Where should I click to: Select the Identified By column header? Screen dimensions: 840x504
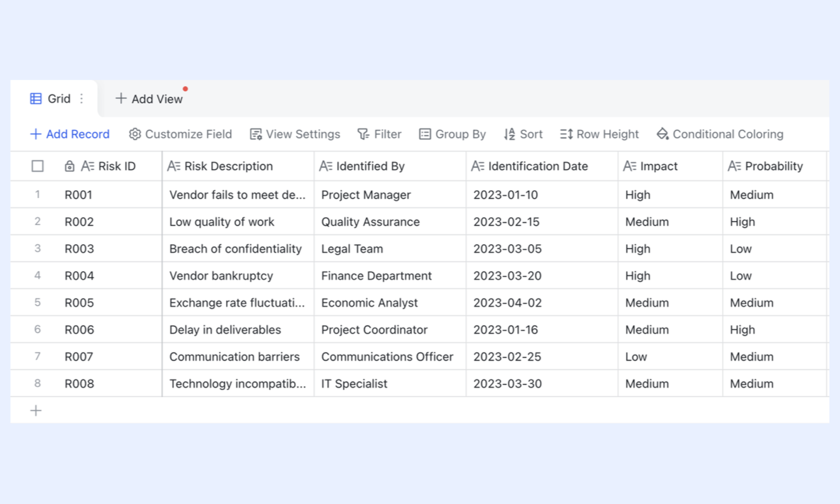390,166
